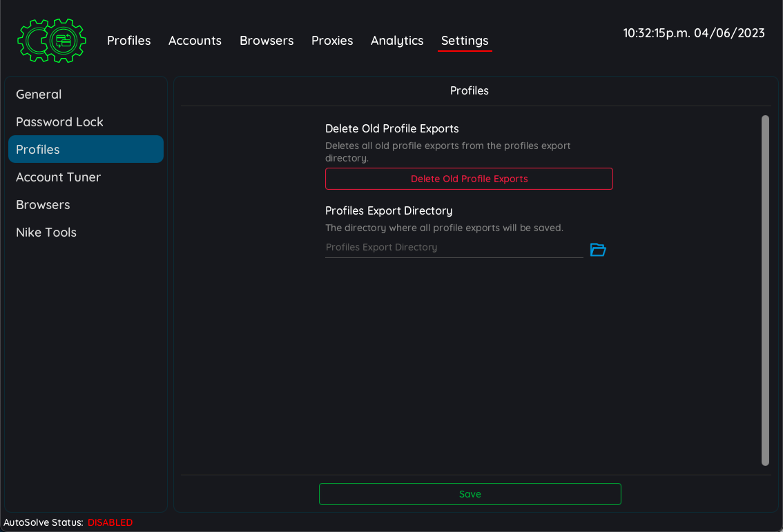Select Password Lock settings
This screenshot has width=783, height=532.
(59, 121)
